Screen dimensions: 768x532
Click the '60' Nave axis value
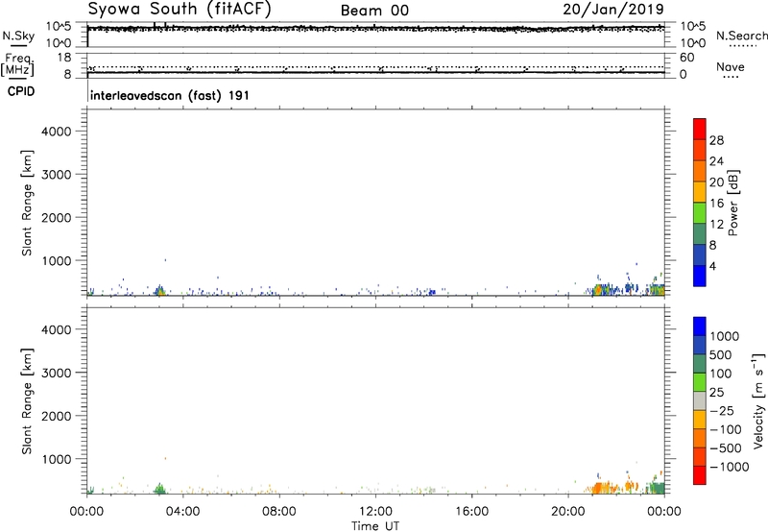click(686, 58)
